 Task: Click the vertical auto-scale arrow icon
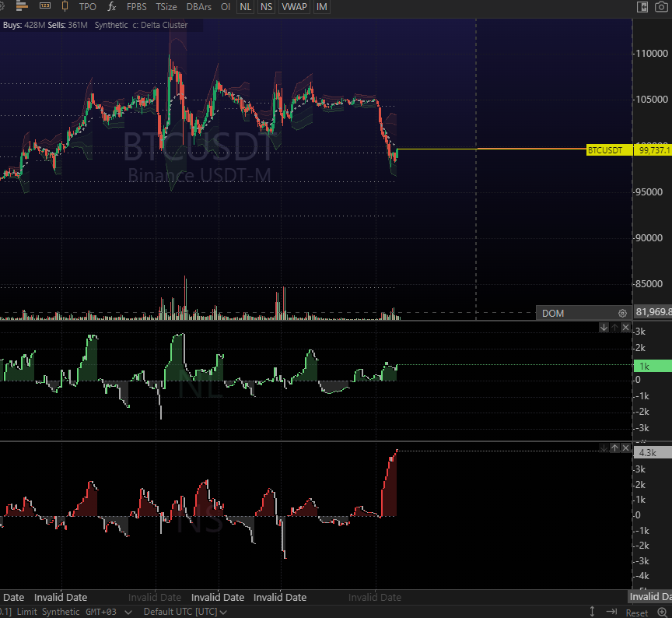(592, 612)
